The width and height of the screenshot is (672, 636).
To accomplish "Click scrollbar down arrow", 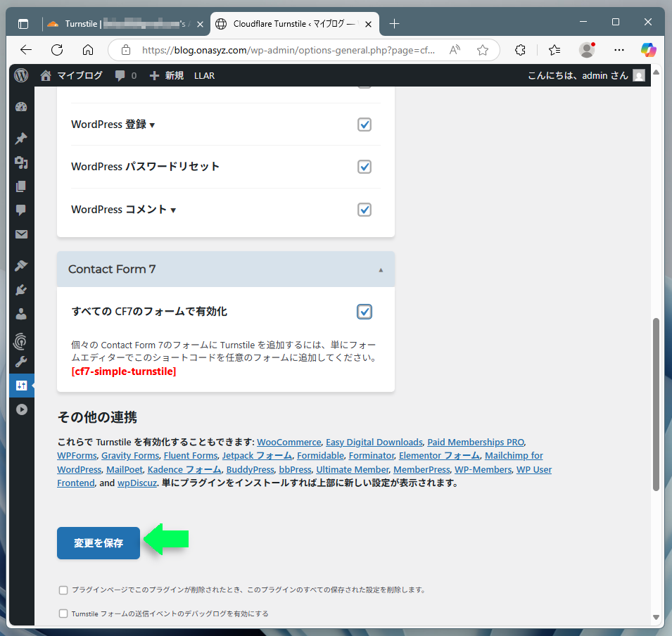I will click(x=656, y=617).
